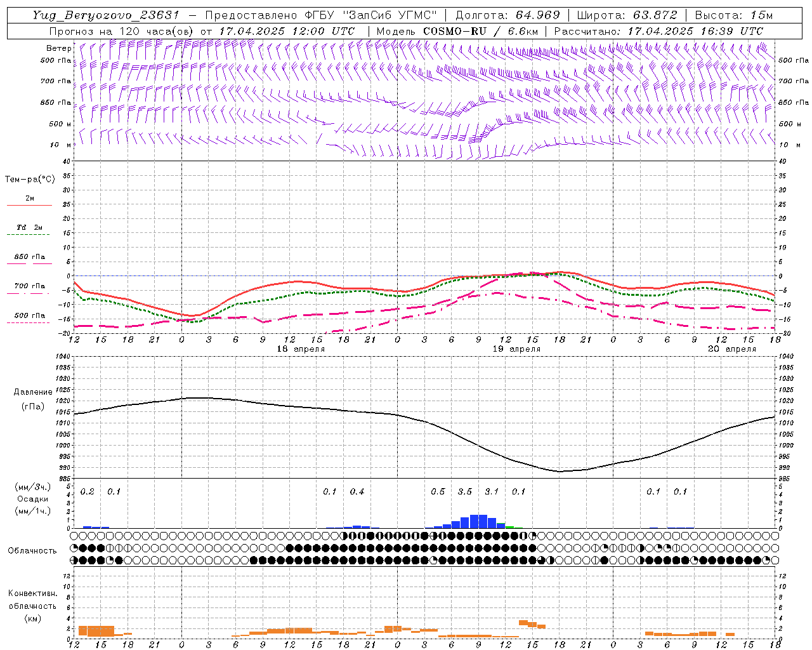Click the model name COSMO-RU / 6.6км
The height and width of the screenshot is (650, 812).
click(x=480, y=31)
